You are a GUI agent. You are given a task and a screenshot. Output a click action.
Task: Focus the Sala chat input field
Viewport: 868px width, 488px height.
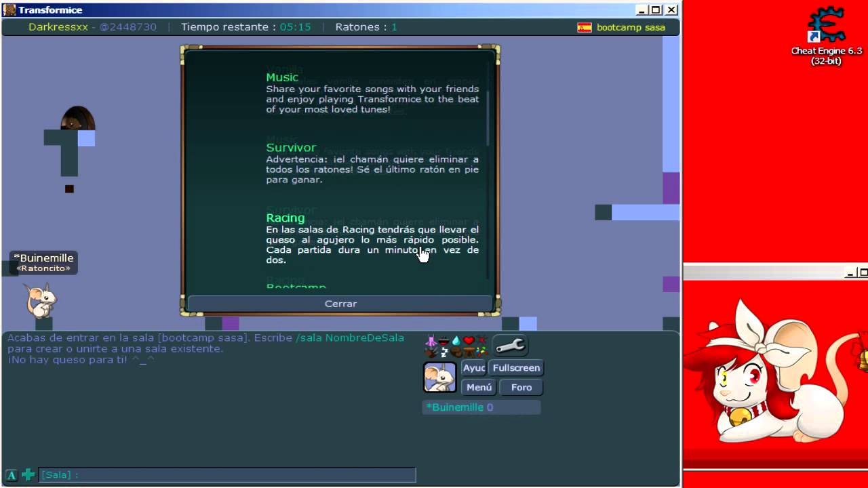point(227,475)
